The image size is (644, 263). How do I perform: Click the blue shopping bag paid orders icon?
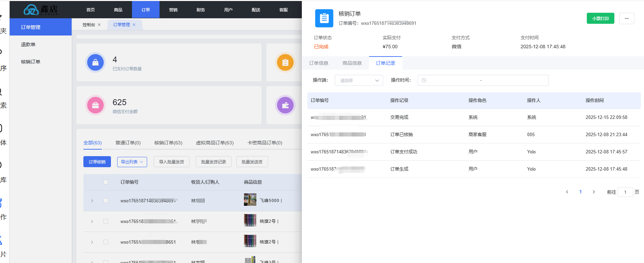pos(95,62)
